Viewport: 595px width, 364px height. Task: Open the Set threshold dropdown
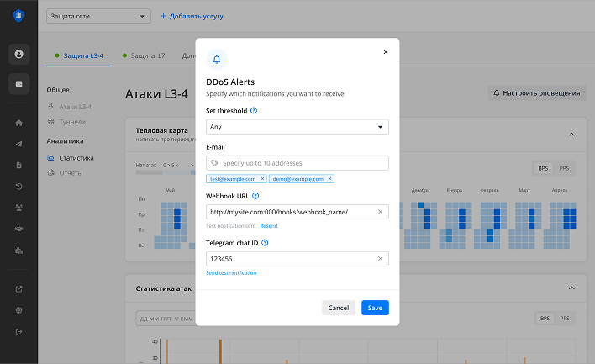pos(297,127)
